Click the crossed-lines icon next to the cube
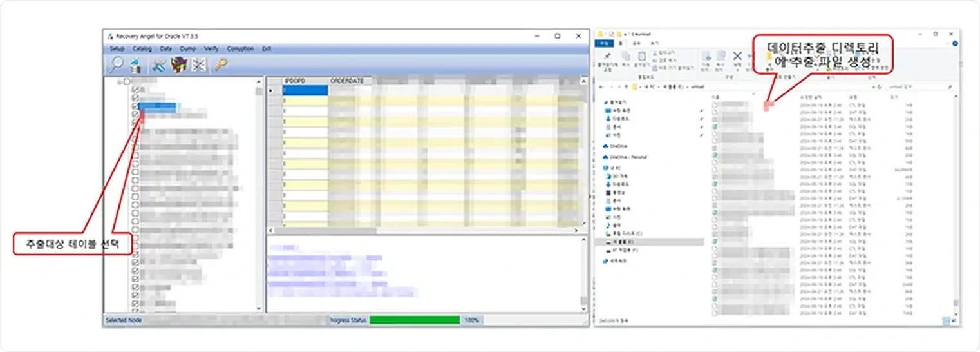This screenshot has height=352, width=980. [199, 65]
